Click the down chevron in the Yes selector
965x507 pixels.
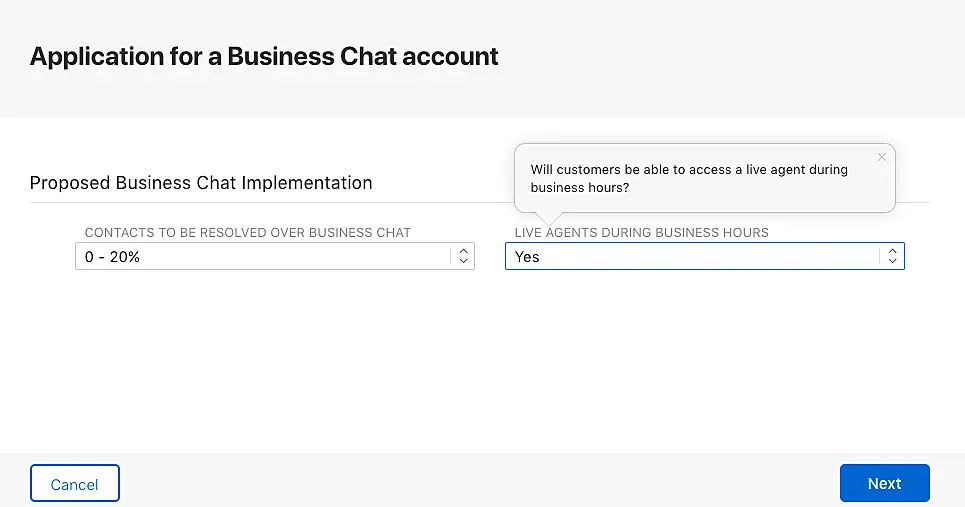(x=892, y=262)
